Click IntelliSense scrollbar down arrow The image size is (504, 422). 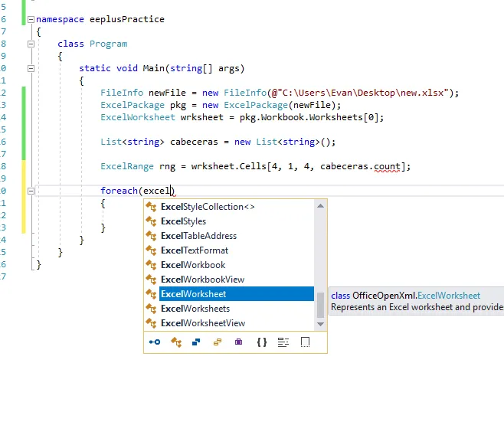320,324
